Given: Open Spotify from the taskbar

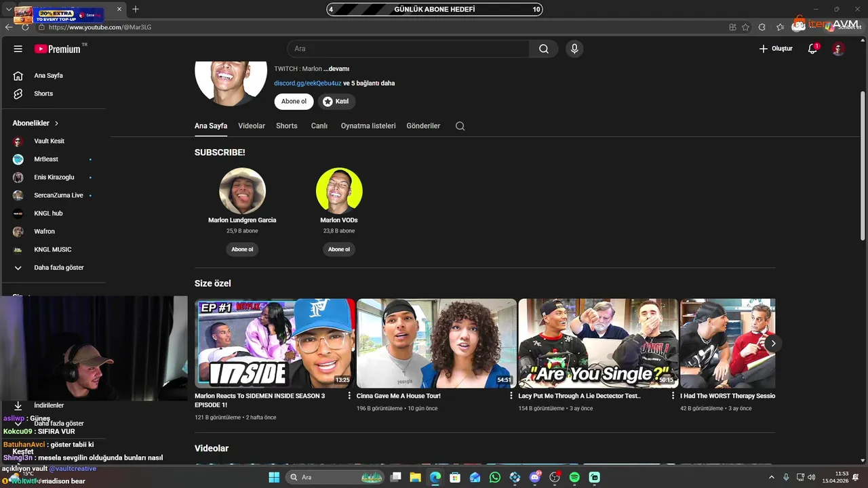Looking at the screenshot, I should (x=574, y=477).
